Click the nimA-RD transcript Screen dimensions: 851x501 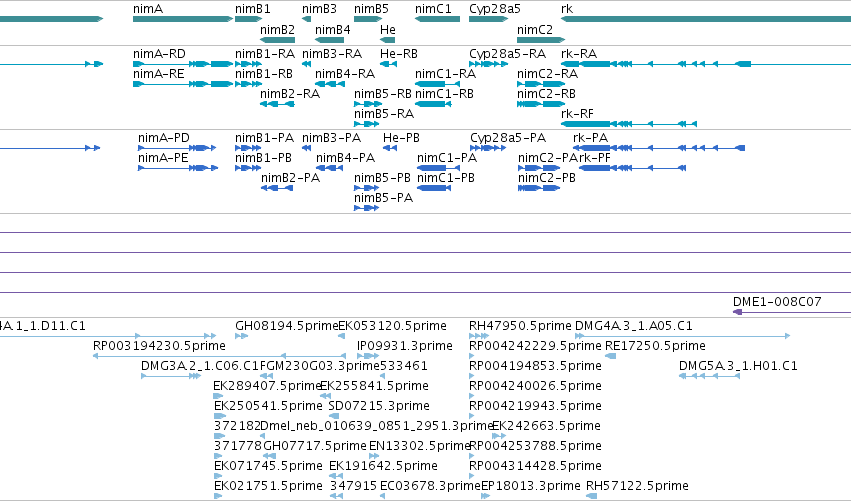coord(183,64)
